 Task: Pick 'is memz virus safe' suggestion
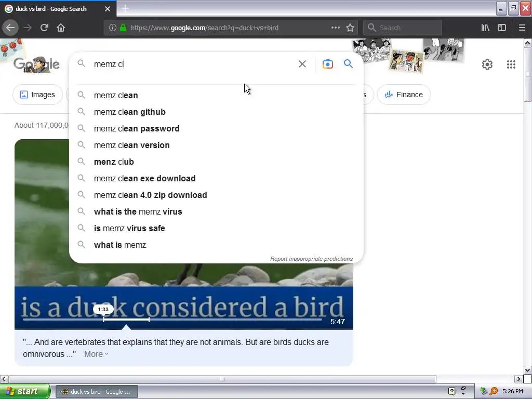point(216,229)
